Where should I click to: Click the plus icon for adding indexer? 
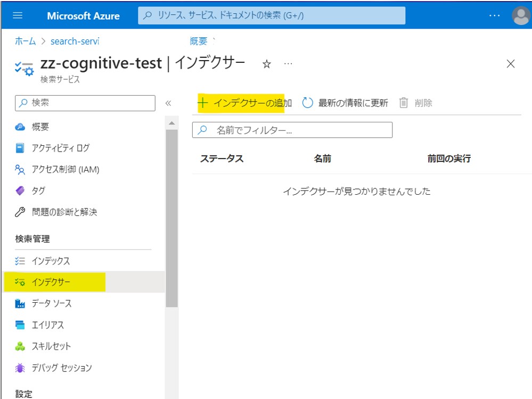click(x=202, y=103)
